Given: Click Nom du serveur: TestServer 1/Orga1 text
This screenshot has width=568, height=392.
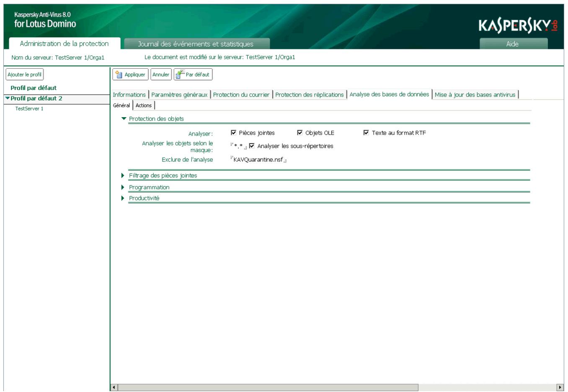Looking at the screenshot, I should [x=58, y=57].
